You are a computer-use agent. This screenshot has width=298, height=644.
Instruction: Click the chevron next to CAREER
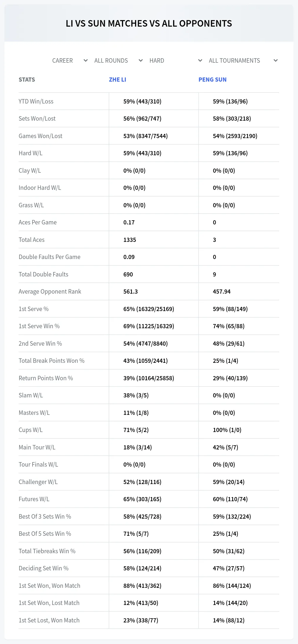86,61
